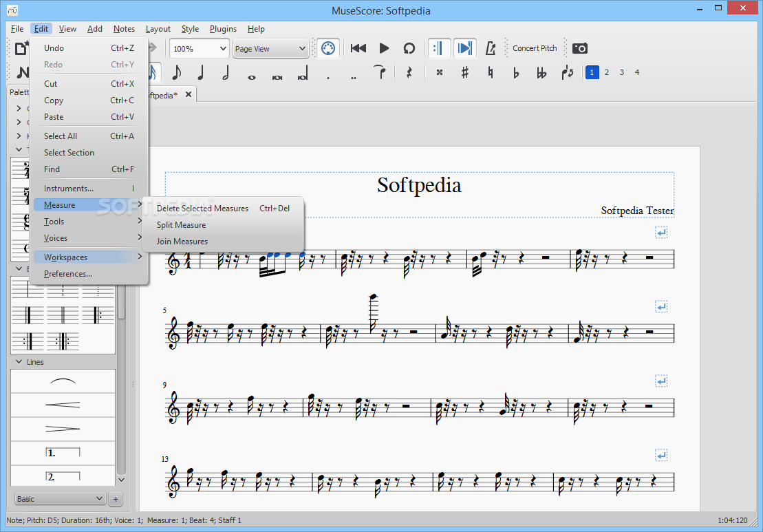Image resolution: width=763 pixels, height=532 pixels.
Task: Toggle note input mode N icon
Action: [23, 72]
